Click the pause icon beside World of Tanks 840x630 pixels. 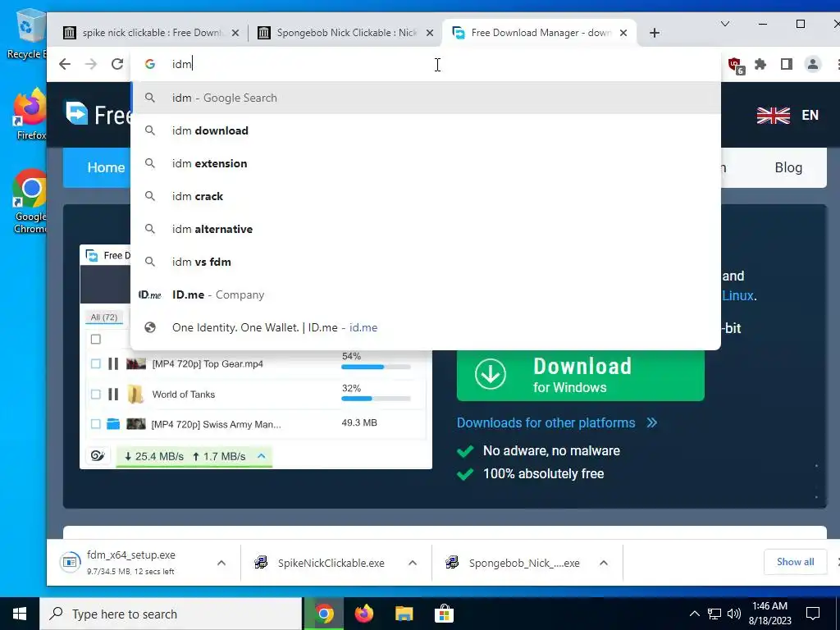tap(113, 395)
